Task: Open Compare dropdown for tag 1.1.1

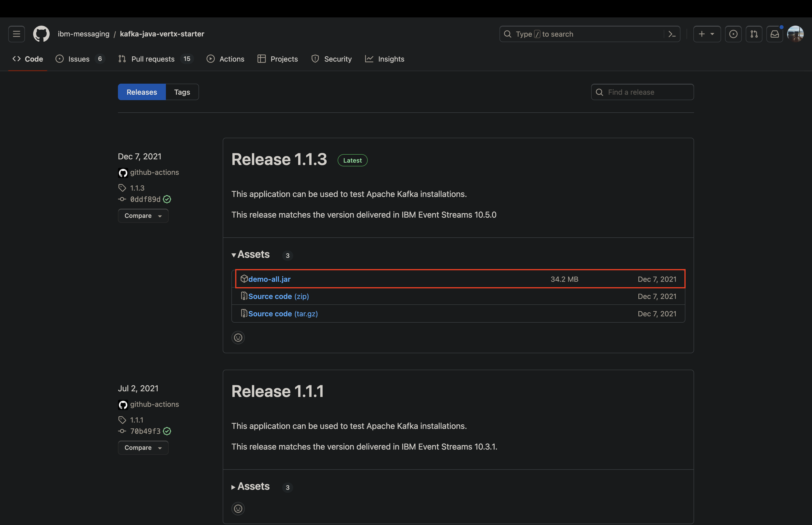Action: tap(143, 448)
